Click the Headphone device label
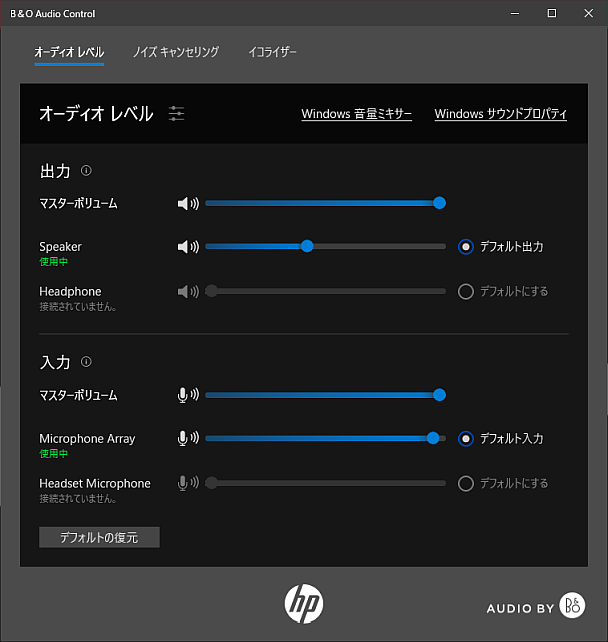608x642 pixels. click(70, 292)
